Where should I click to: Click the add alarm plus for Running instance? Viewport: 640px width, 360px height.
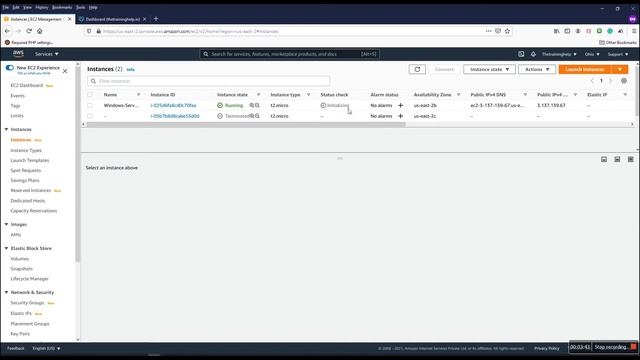[x=400, y=105]
